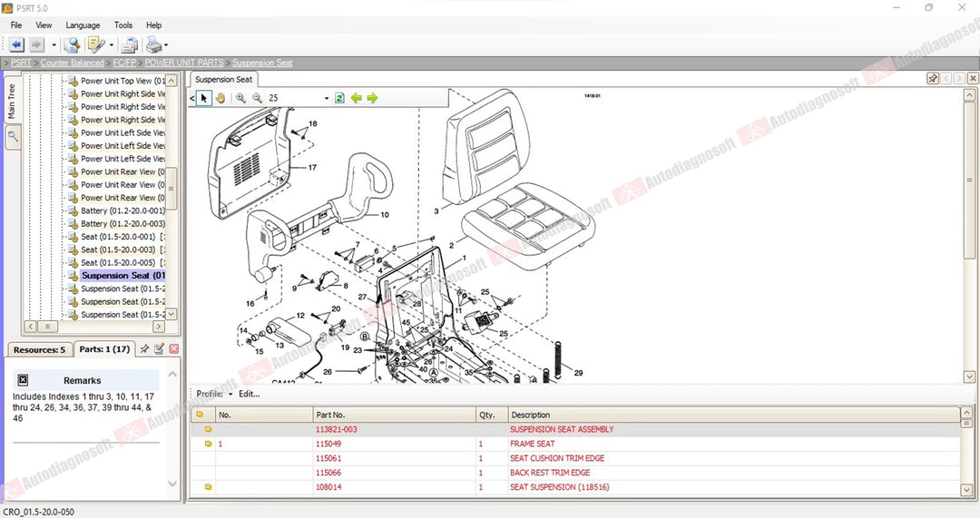Click the zoom out magnifier icon
980x518 pixels.
point(257,98)
